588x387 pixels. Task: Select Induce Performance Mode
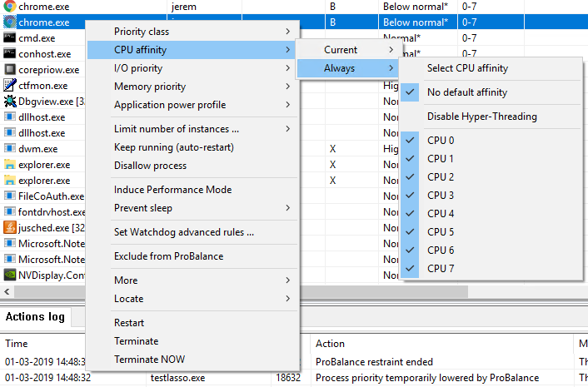coord(192,190)
